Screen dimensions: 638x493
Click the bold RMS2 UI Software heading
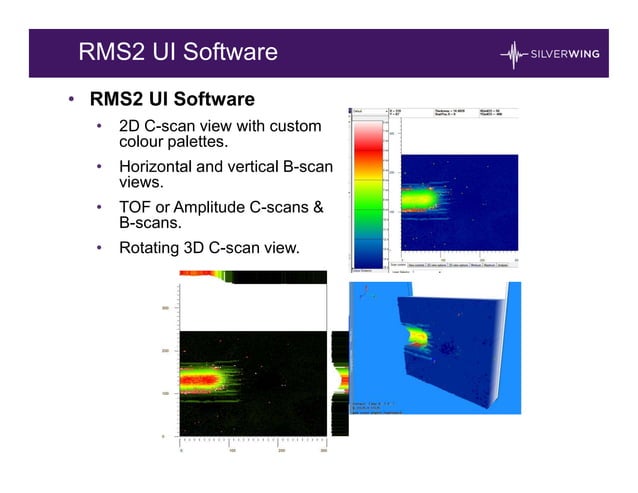(x=172, y=99)
